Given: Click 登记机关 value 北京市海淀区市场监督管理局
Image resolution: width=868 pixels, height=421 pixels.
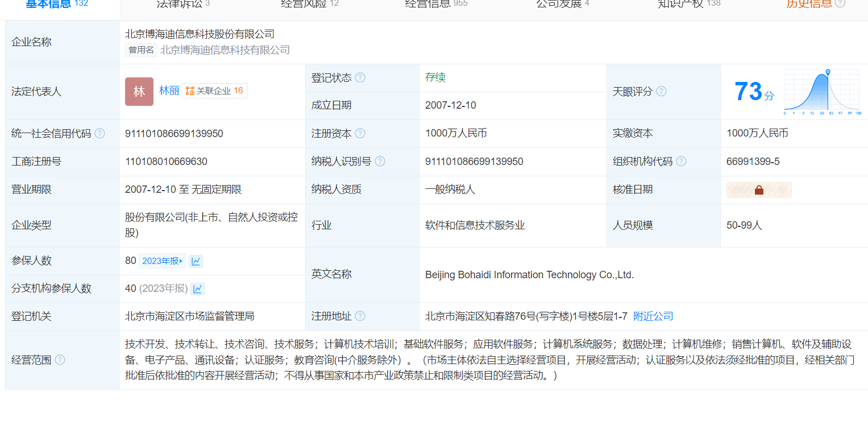Looking at the screenshot, I should point(190,316).
